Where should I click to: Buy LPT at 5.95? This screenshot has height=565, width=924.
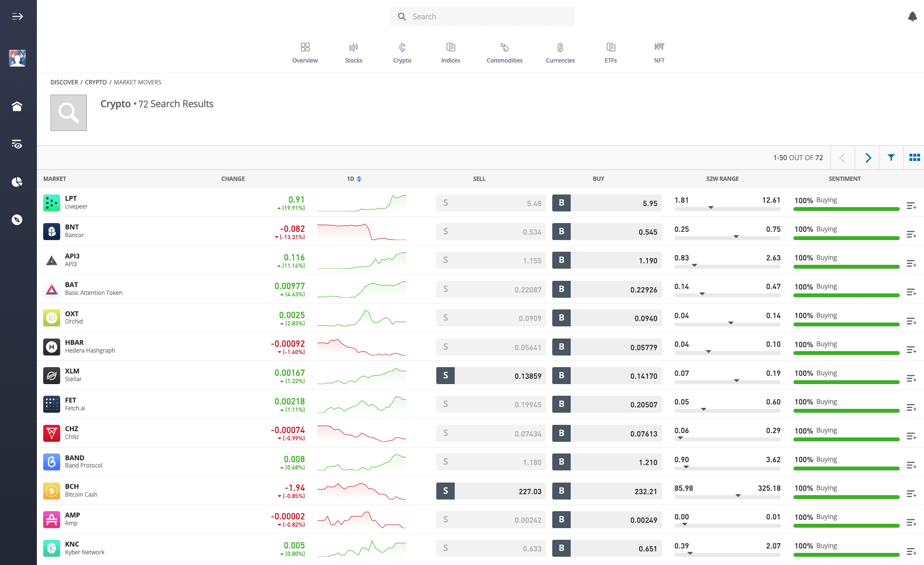click(607, 203)
